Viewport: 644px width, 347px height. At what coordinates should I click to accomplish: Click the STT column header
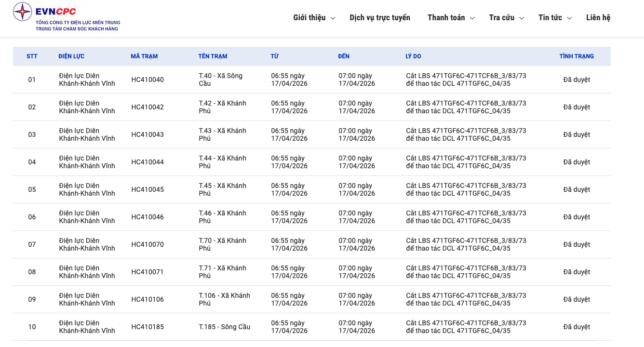coord(32,56)
